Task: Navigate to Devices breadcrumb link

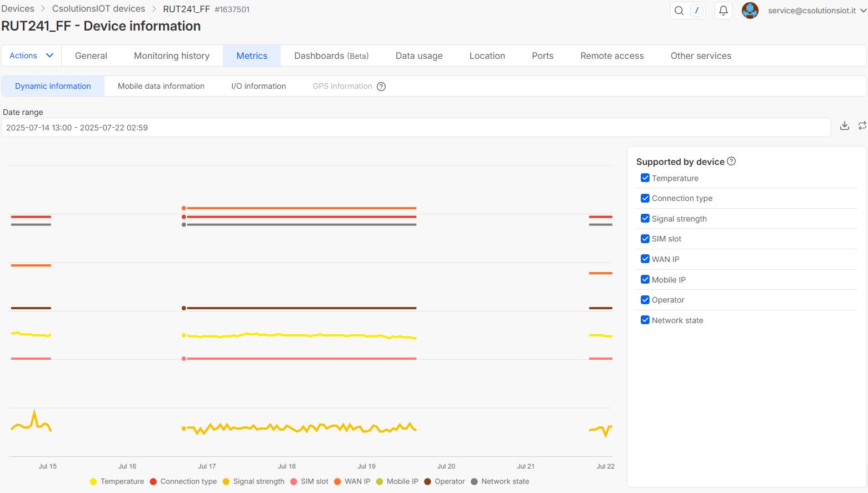Action: [x=18, y=9]
